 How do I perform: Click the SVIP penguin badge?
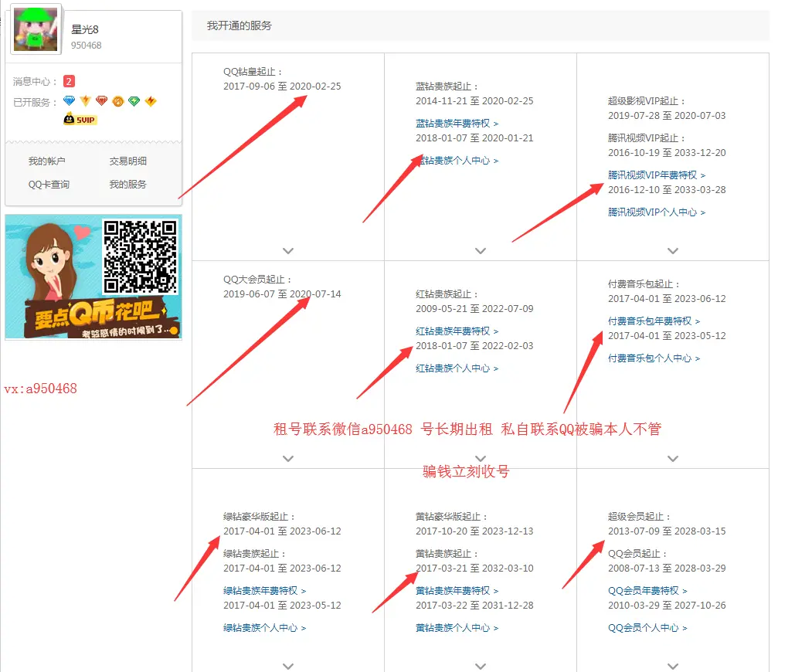tap(80, 120)
